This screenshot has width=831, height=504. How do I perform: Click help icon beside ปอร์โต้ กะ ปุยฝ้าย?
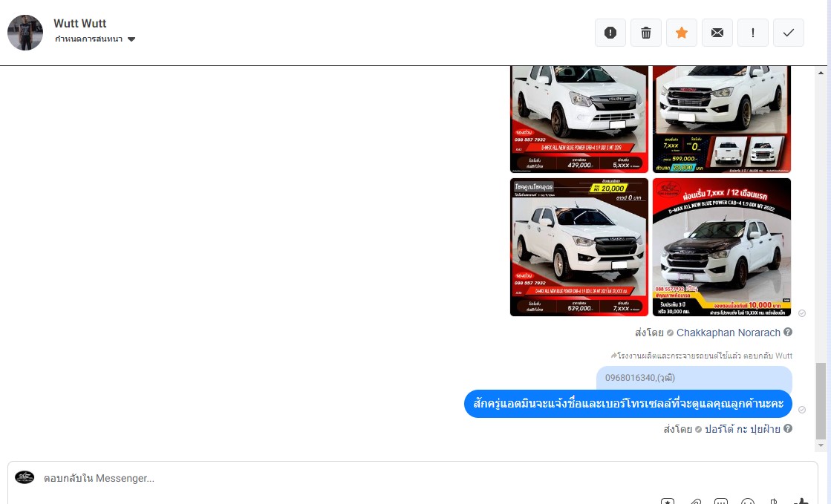click(x=788, y=429)
